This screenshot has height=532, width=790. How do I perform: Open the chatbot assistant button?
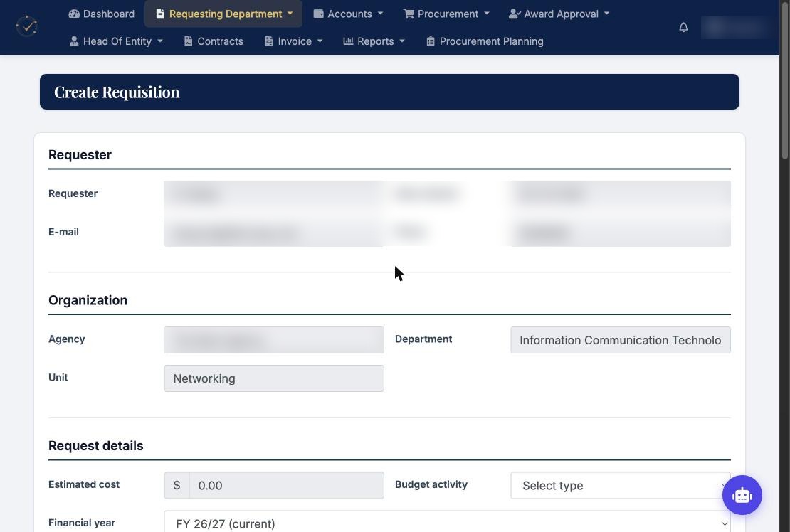(742, 495)
